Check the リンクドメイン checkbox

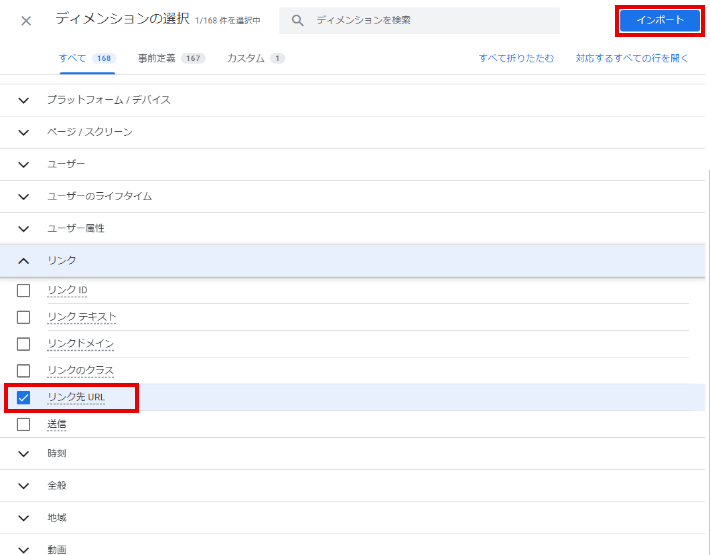(24, 344)
